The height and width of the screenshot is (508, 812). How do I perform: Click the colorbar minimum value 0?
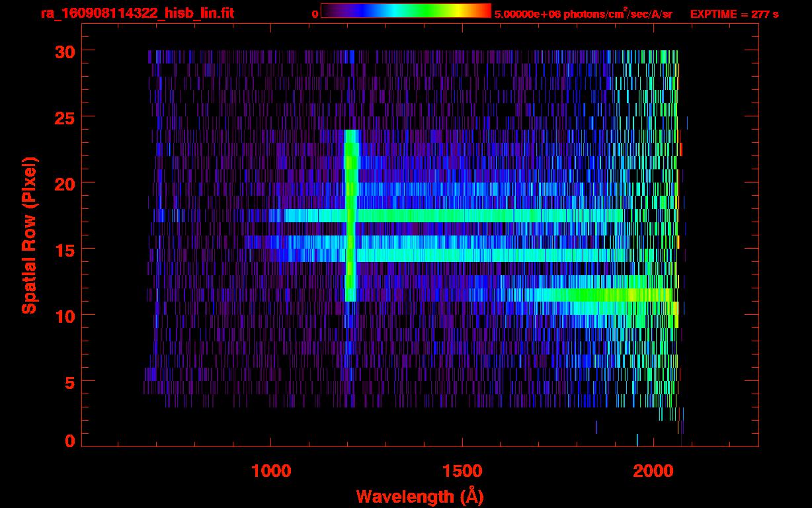[x=315, y=14]
